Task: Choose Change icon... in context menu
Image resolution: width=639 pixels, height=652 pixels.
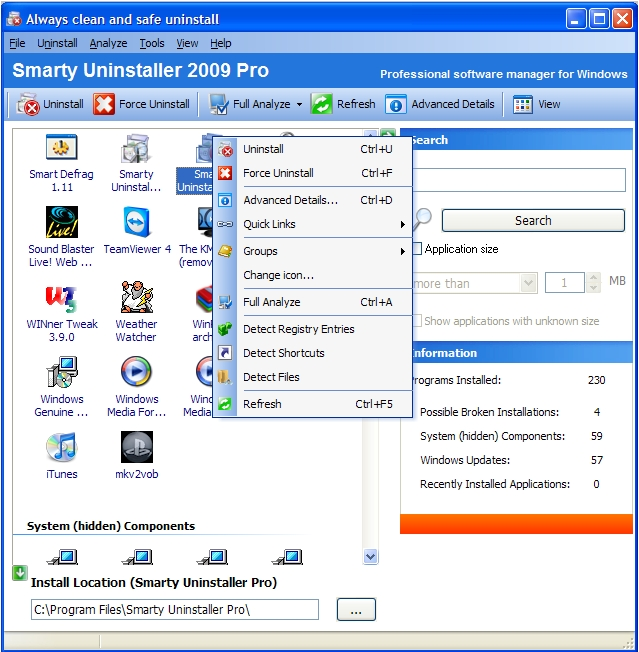Action: [x=313, y=275]
